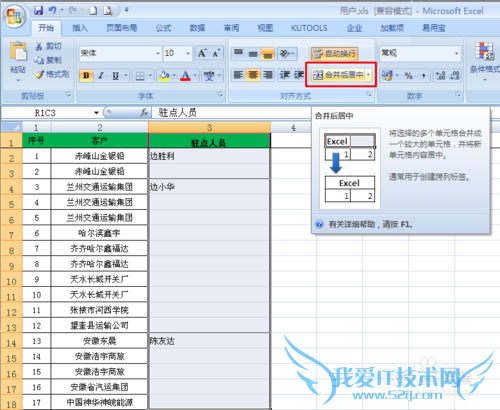Toggle italic formatting
Viewport: 500px width, 410px height.
(101, 76)
